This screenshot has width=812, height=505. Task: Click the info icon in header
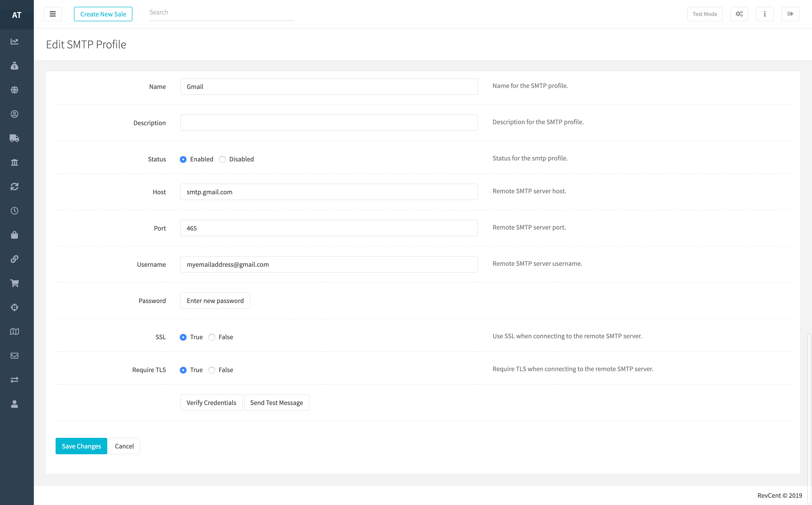pyautogui.click(x=765, y=14)
